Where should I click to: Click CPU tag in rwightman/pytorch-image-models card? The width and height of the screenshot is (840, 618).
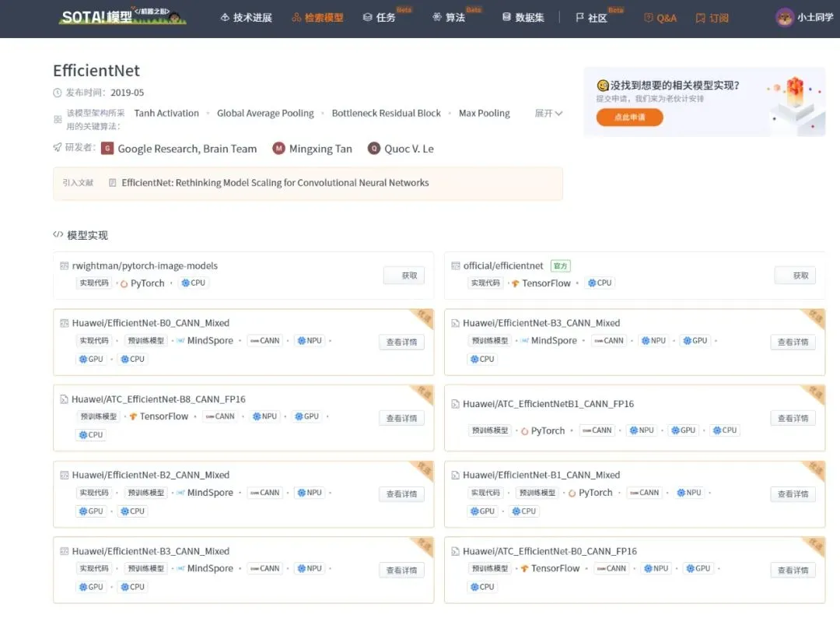click(x=194, y=283)
